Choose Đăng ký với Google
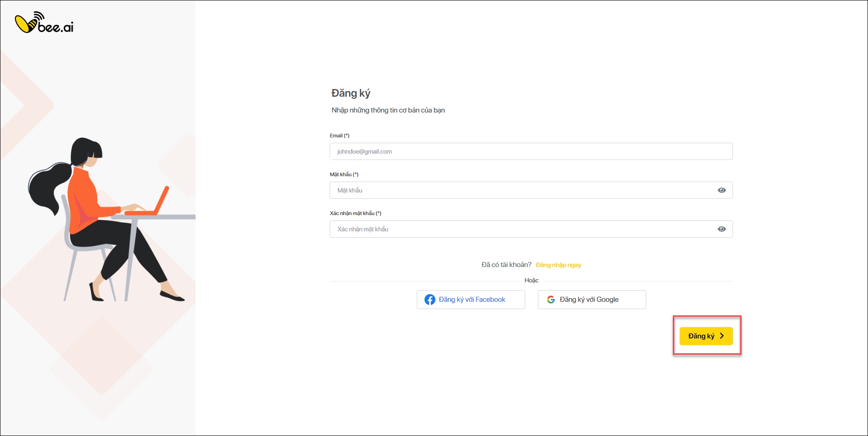868x436 pixels. [592, 300]
